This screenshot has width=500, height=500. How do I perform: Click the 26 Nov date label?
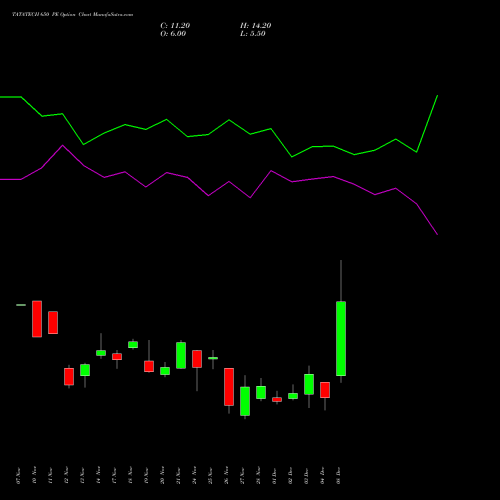(227, 476)
